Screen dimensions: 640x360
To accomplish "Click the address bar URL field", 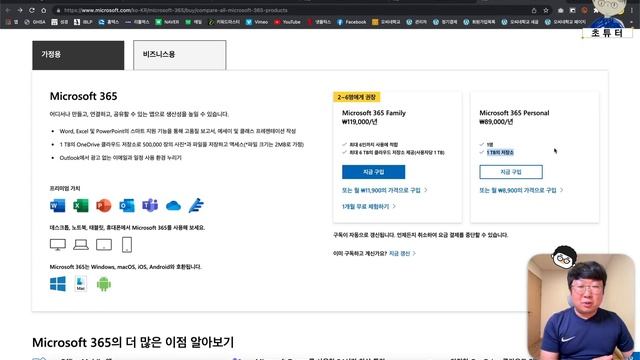I will (294, 10).
